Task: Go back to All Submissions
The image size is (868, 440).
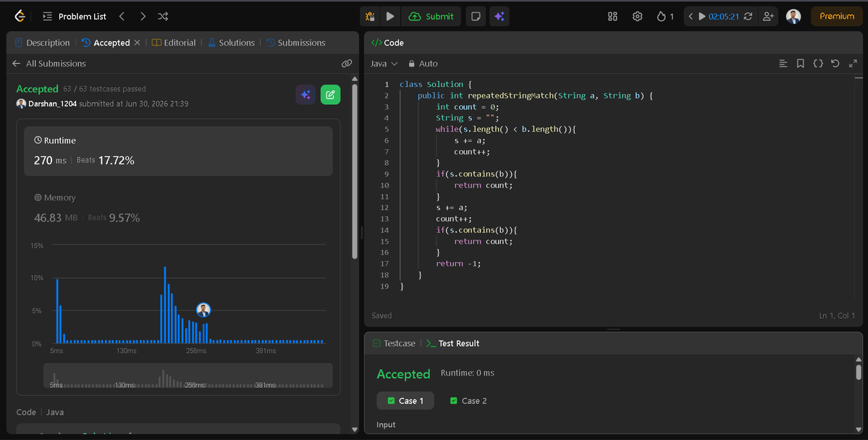Action: pos(49,64)
